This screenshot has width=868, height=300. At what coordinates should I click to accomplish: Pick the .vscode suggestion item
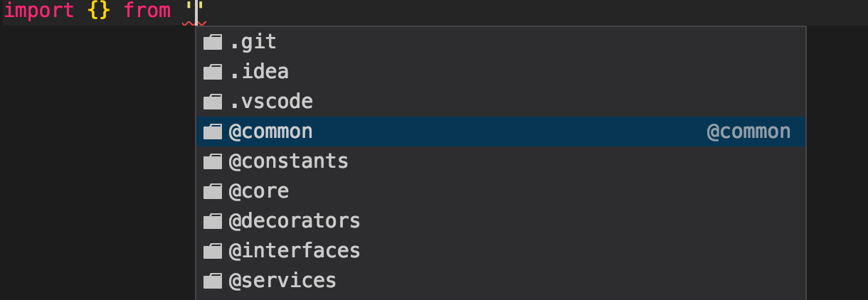pyautogui.click(x=501, y=102)
